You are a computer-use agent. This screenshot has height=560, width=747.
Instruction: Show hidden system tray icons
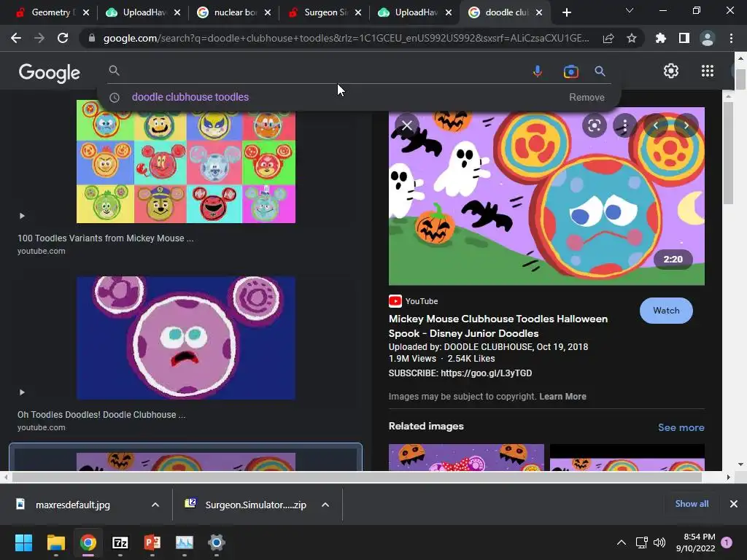coord(622,542)
